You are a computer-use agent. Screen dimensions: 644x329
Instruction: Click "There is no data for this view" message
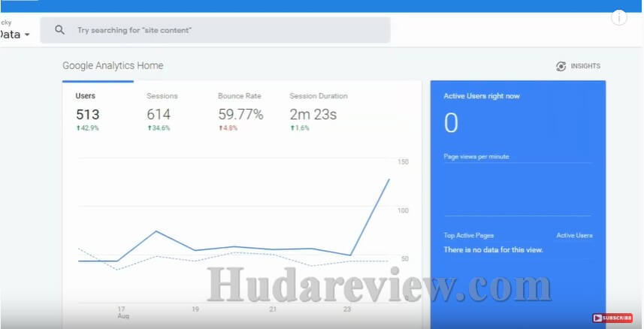493,249
